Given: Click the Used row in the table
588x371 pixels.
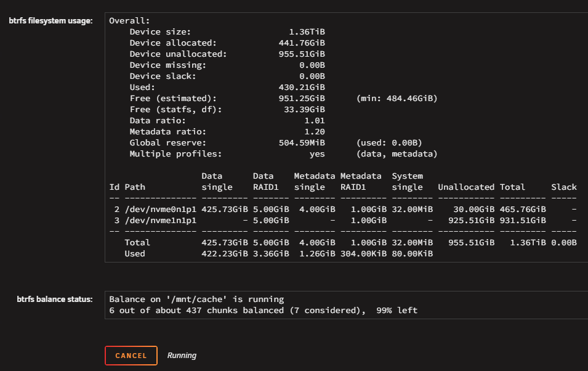Looking at the screenshot, I should point(279,254).
